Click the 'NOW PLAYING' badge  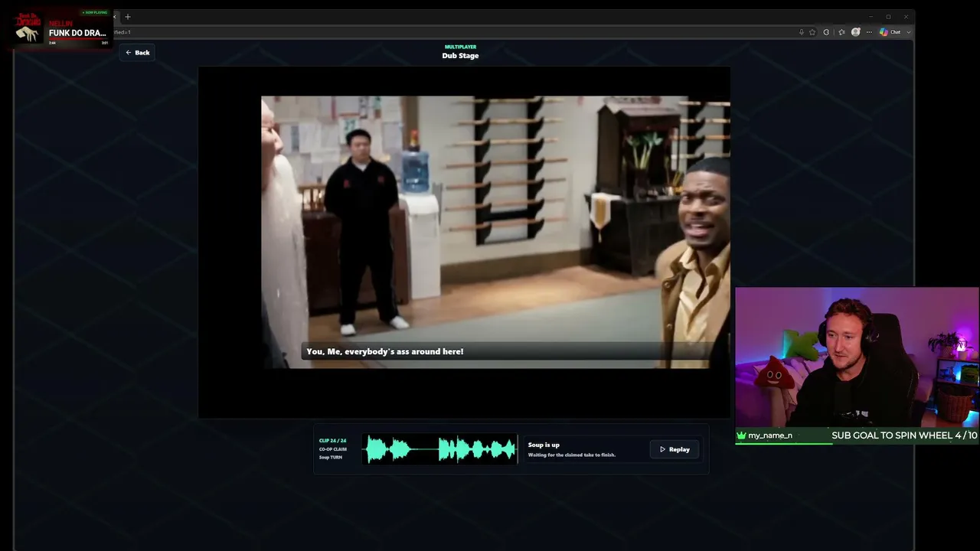pyautogui.click(x=96, y=13)
